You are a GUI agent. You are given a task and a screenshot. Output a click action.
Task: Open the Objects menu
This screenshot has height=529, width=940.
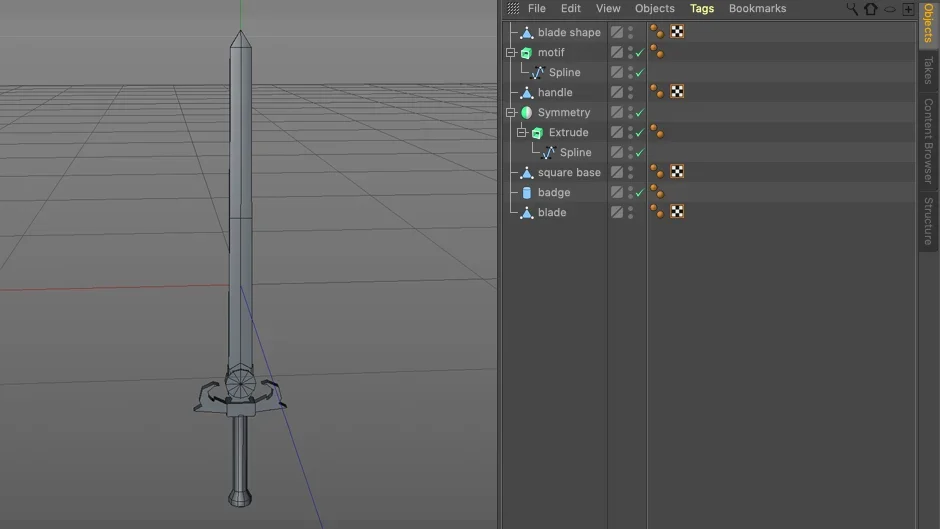[655, 8]
